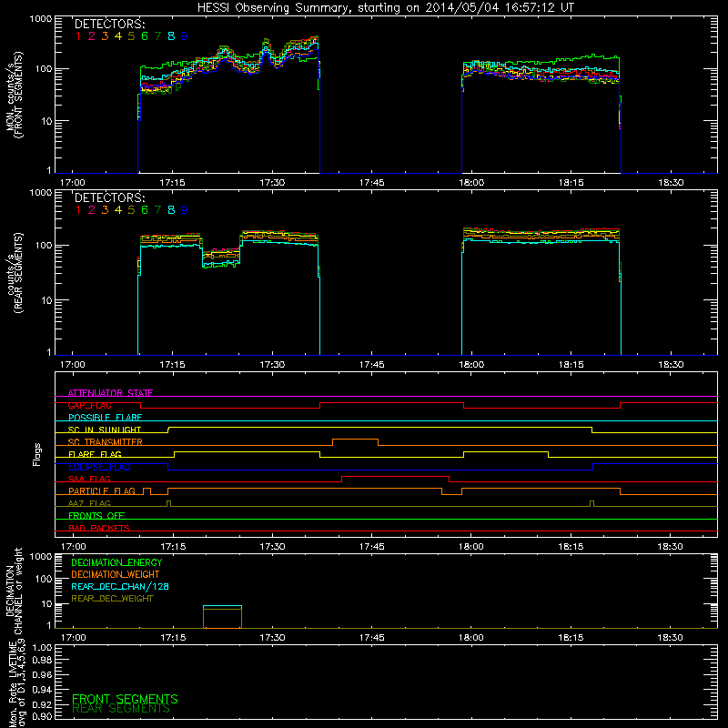The width and height of the screenshot is (728, 728).
Task: Click the FRONTS_OFF flag label
Action: [96, 516]
